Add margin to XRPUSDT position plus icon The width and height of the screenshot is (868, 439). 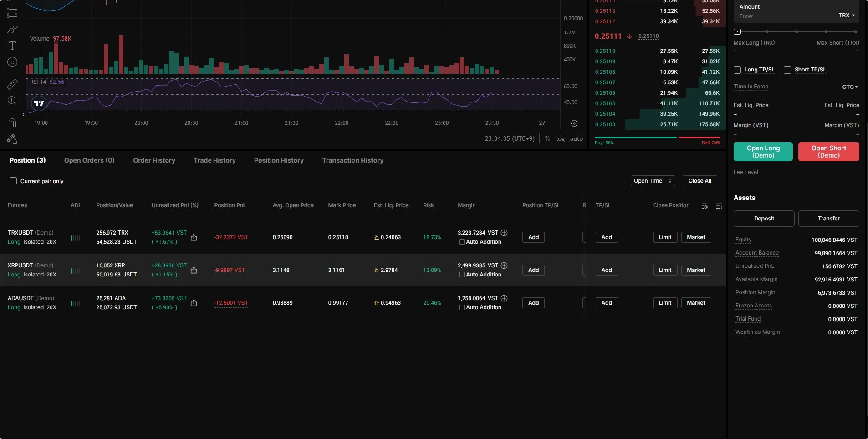pos(504,265)
